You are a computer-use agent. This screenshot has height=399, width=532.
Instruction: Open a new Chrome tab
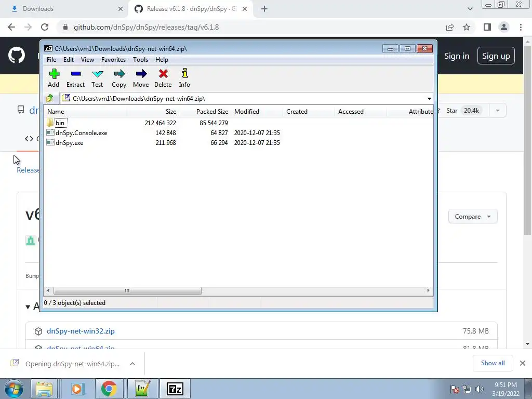tap(264, 9)
